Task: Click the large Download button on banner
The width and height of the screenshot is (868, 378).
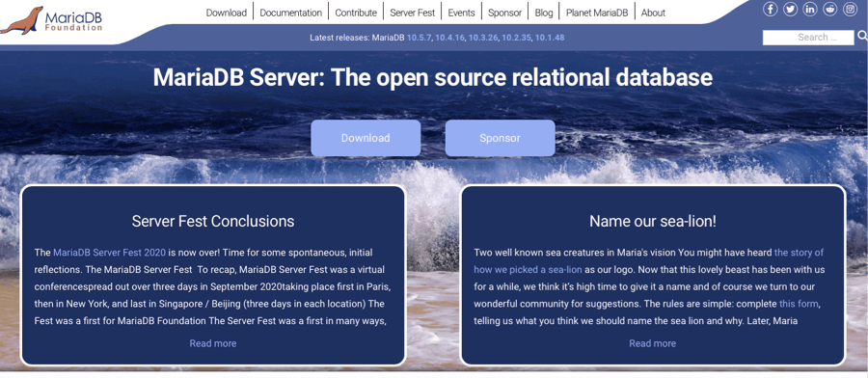Action: click(366, 138)
